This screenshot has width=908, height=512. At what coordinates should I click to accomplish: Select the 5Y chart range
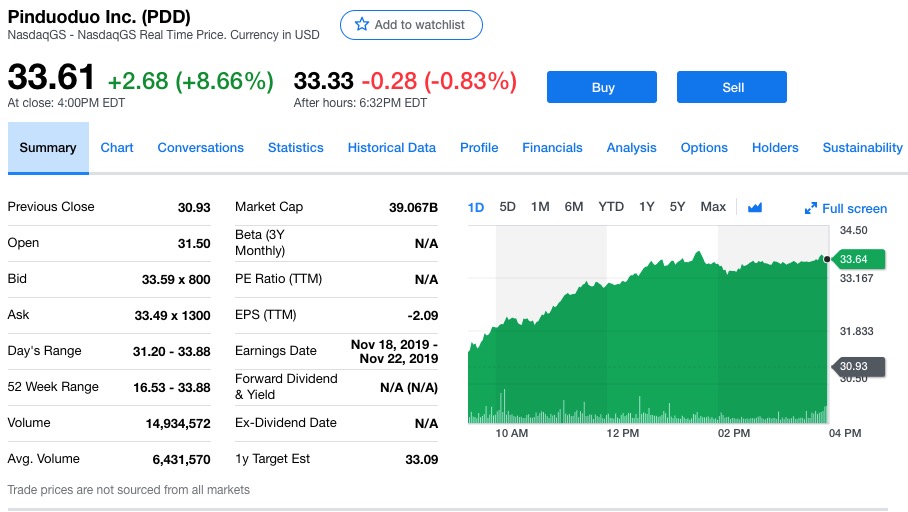[677, 207]
